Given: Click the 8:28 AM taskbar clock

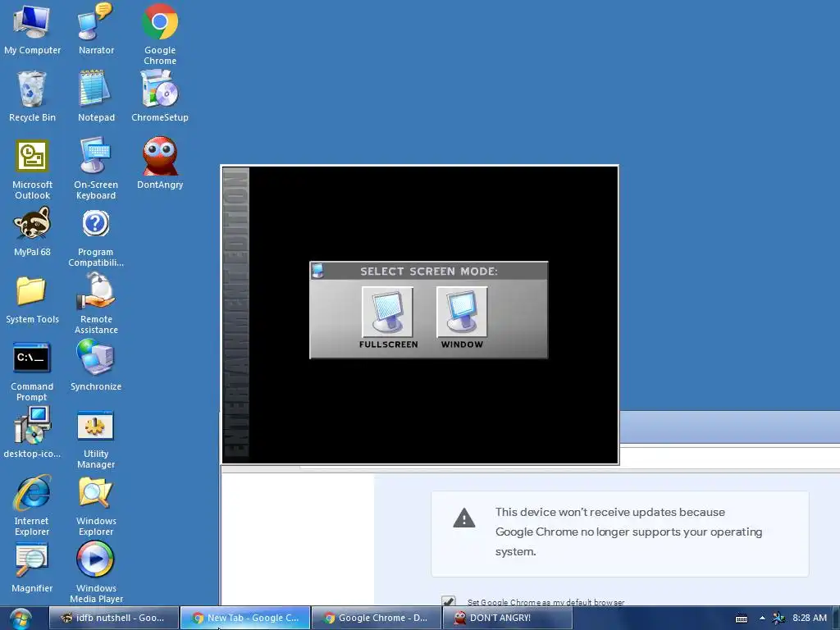Looking at the screenshot, I should (x=810, y=618).
